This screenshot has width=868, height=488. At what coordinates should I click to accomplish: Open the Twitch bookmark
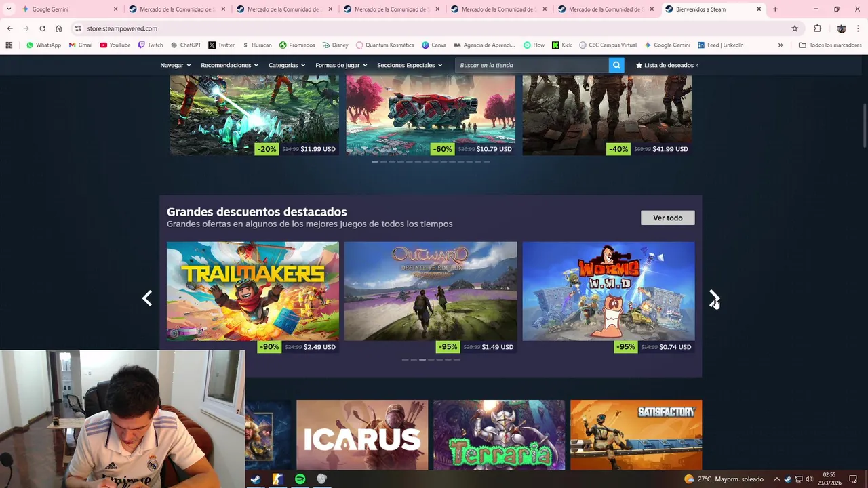(150, 45)
